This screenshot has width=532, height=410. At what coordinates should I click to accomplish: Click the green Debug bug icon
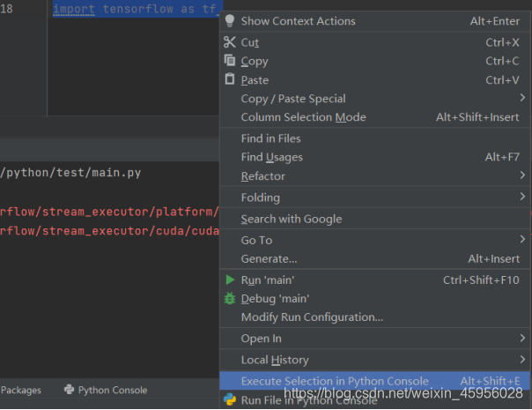pyautogui.click(x=230, y=299)
